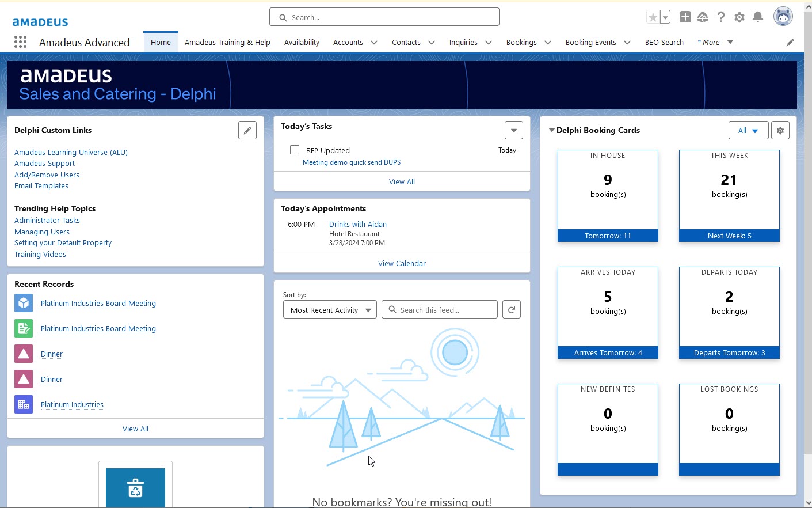Expand the Accounts tab chevron
The image size is (812, 508).
click(374, 43)
